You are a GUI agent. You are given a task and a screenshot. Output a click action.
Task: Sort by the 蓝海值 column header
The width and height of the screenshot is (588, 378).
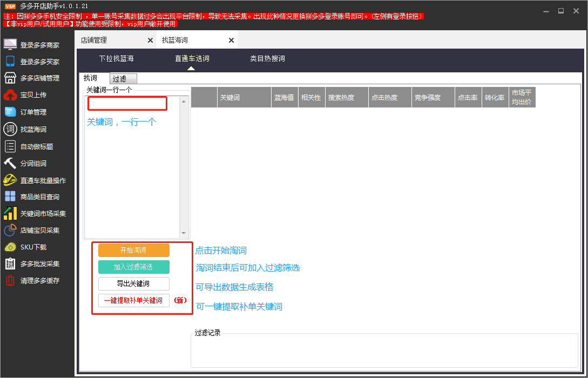[284, 98]
